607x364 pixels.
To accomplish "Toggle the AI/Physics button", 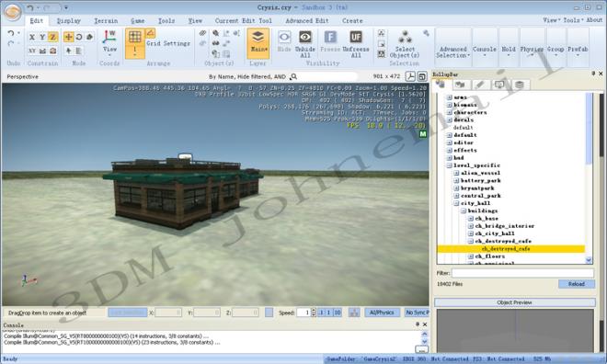I will point(382,313).
